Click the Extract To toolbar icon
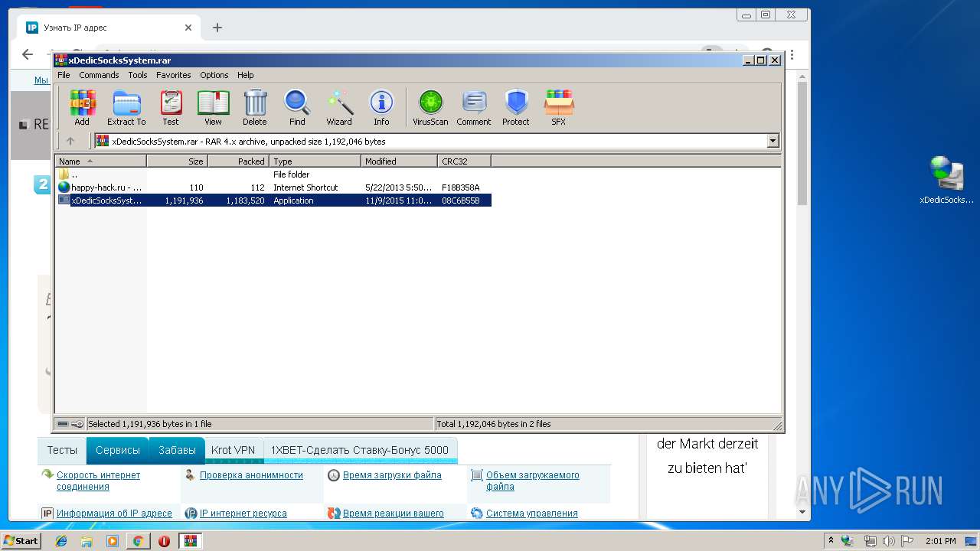980x551 pixels. tap(126, 107)
